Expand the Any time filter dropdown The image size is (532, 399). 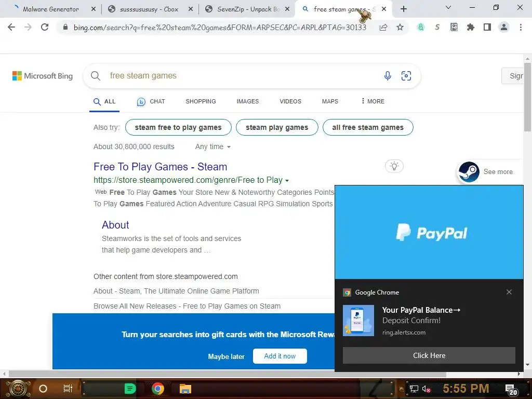[x=212, y=147]
